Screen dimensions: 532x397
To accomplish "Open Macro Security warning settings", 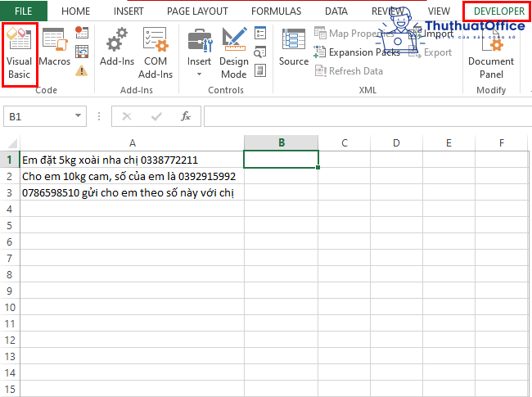I will click(82, 70).
